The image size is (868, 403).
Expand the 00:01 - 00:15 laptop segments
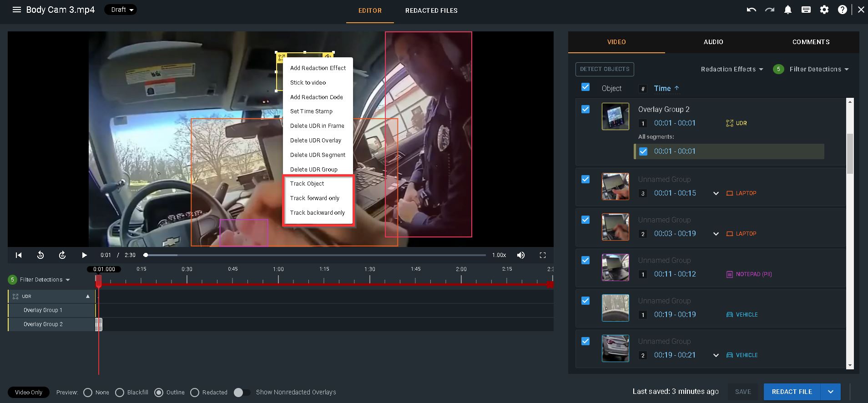tap(716, 193)
